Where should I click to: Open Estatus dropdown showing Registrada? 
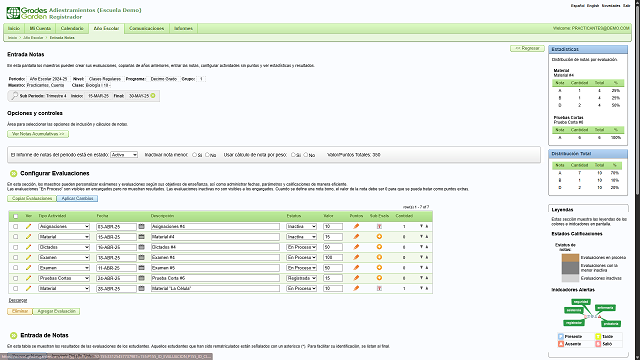tap(301, 278)
